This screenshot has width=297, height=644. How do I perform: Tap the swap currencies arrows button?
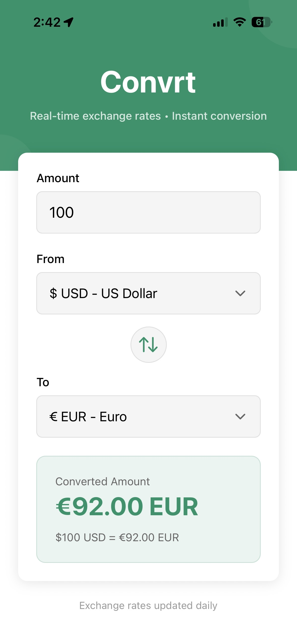[148, 344]
